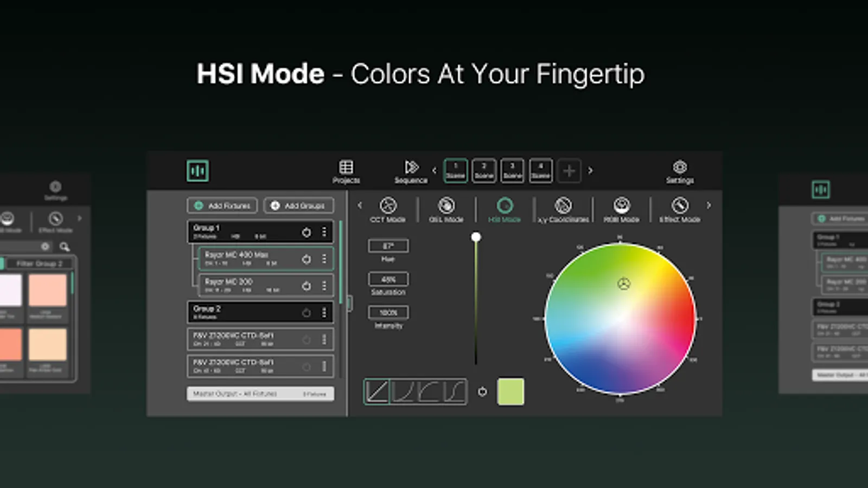Click the app logo icon in center window

click(197, 171)
